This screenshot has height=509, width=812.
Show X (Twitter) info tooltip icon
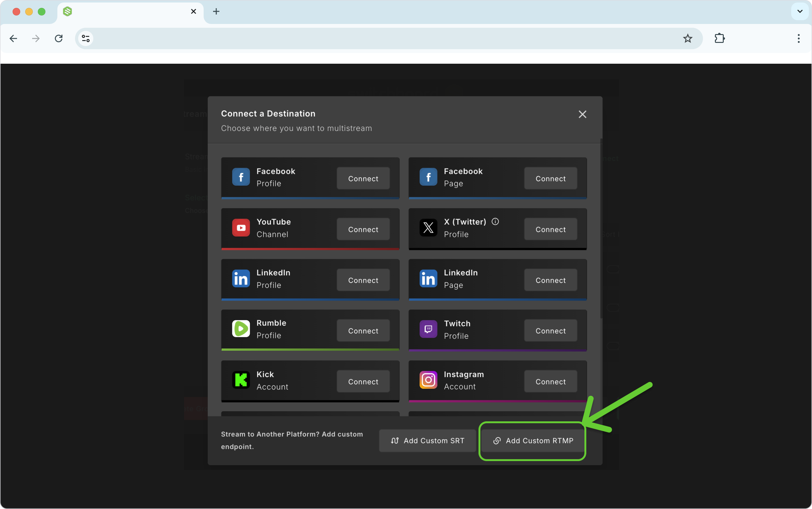[x=495, y=221]
